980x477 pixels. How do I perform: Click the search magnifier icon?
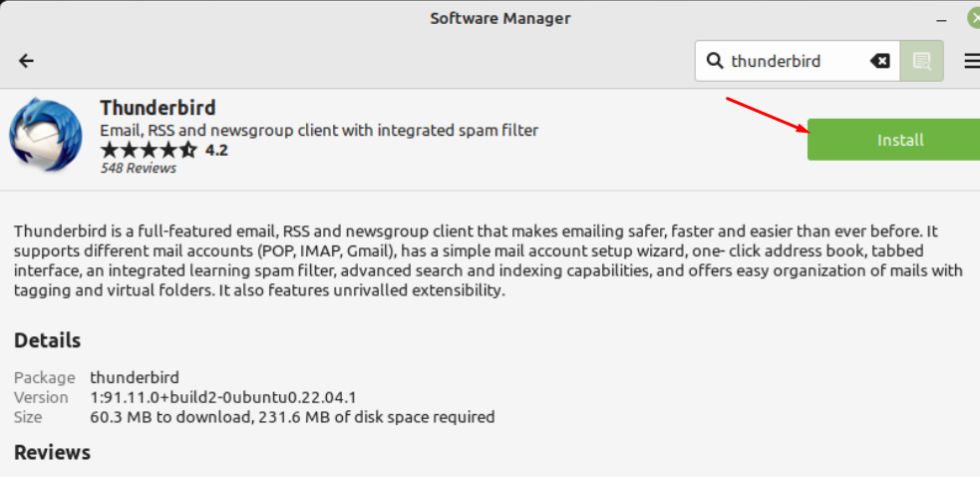tap(715, 61)
